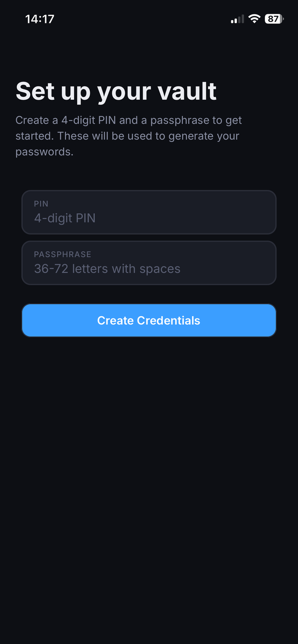Tap the small PASSPHRASE field label
This screenshot has width=298, height=644.
click(62, 254)
